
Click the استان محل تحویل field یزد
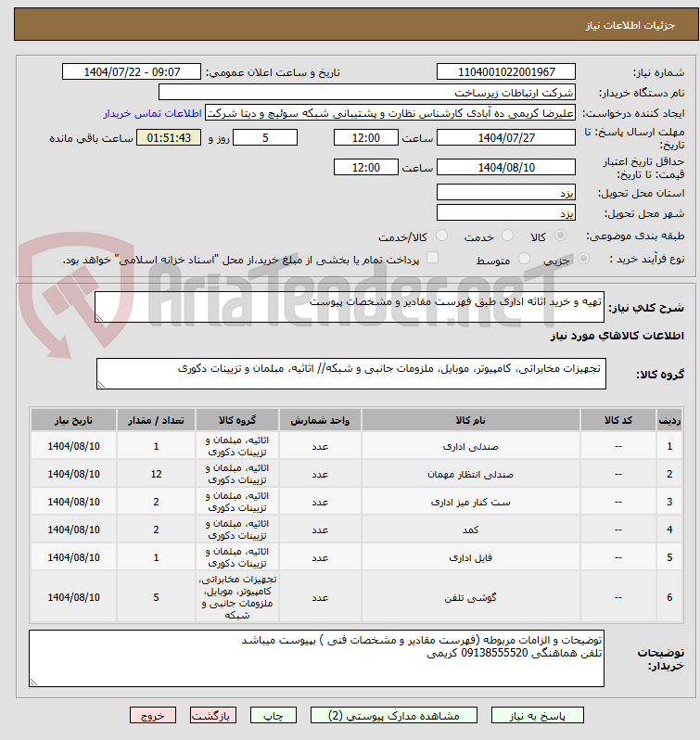[506, 193]
